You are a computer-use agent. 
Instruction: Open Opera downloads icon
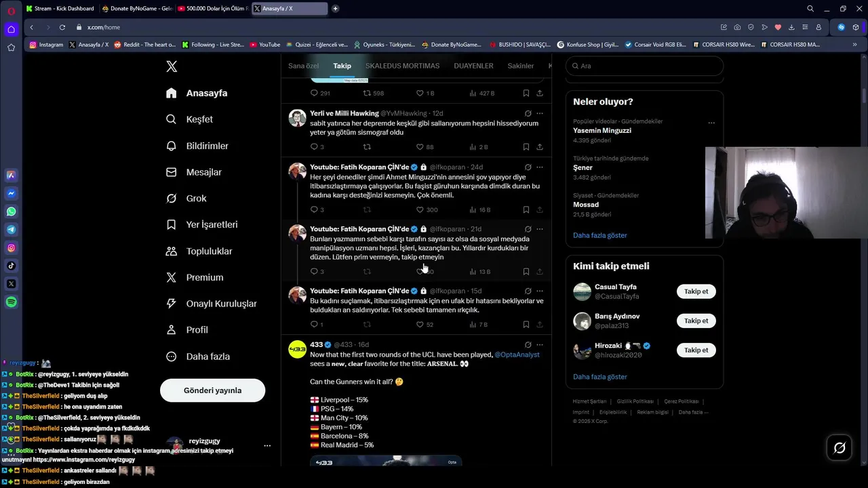point(791,27)
